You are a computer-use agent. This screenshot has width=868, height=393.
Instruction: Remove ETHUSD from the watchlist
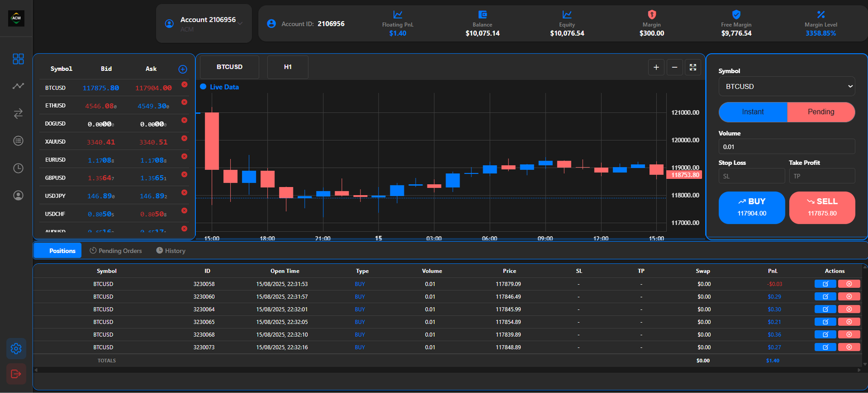coord(184,102)
